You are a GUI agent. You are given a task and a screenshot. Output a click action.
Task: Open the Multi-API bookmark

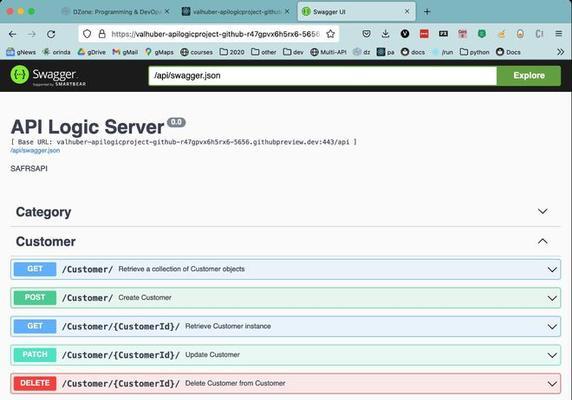[328, 52]
